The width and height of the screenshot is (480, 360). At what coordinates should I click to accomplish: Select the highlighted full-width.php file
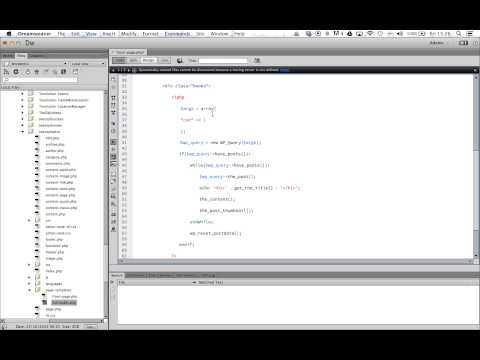coord(64,303)
